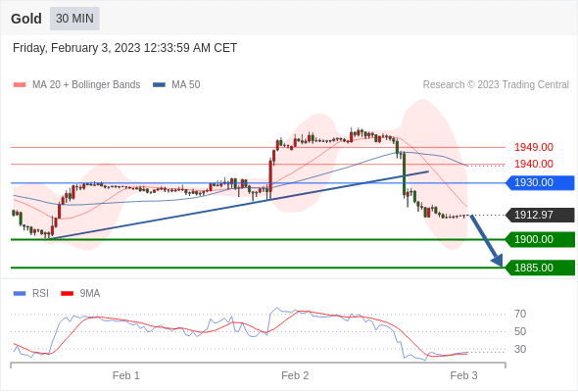Click the RSI 30 level label
The image size is (578, 392).
[x=520, y=349]
